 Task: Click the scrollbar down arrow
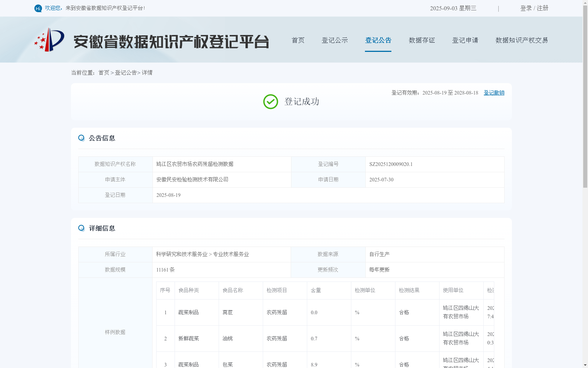[x=585, y=365]
